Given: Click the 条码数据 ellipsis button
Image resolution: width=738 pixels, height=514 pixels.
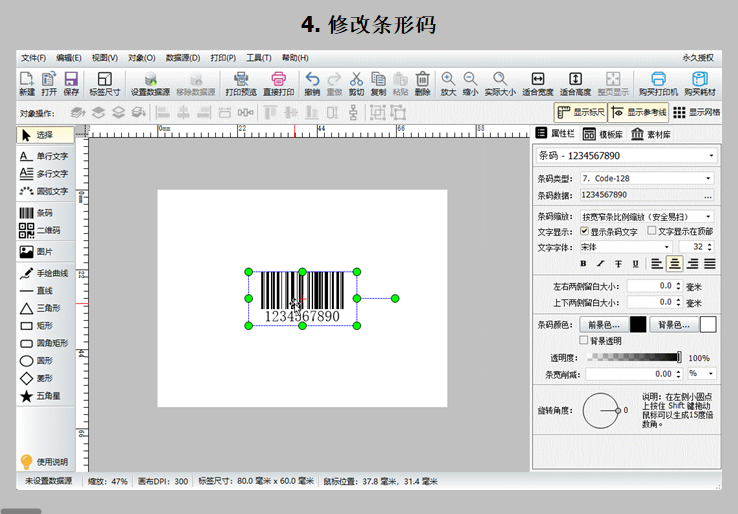Looking at the screenshot, I should tap(708, 196).
